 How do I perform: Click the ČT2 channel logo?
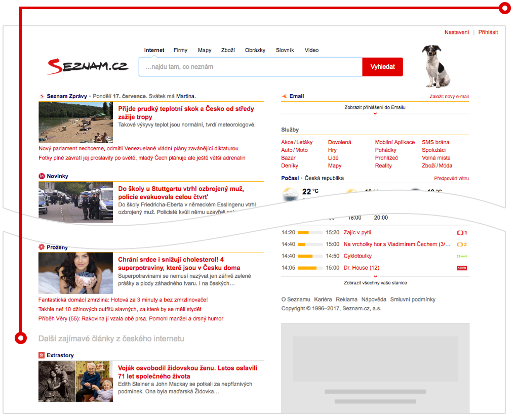(x=462, y=244)
